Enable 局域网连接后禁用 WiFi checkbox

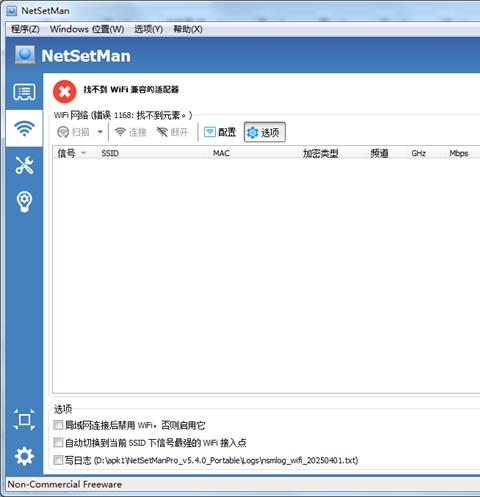pos(58,425)
